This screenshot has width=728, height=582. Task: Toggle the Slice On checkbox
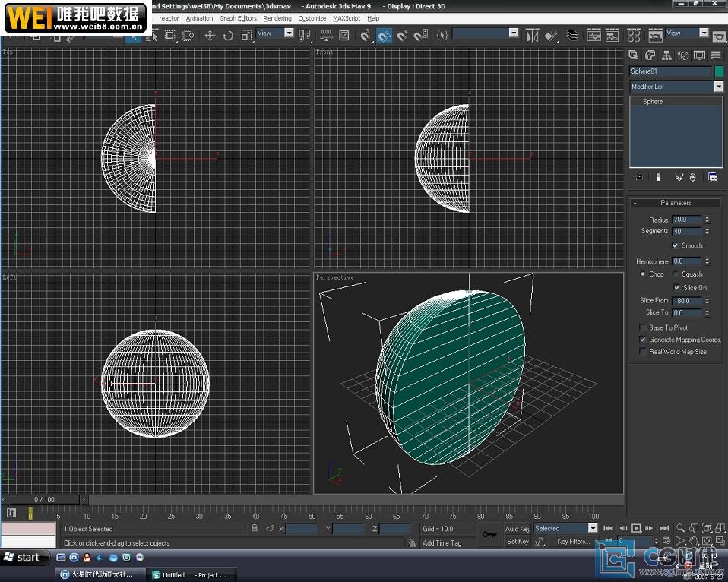(x=676, y=288)
